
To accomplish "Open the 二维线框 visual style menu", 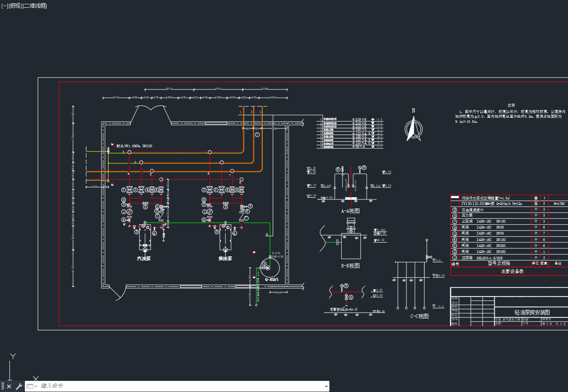I will point(35,6).
